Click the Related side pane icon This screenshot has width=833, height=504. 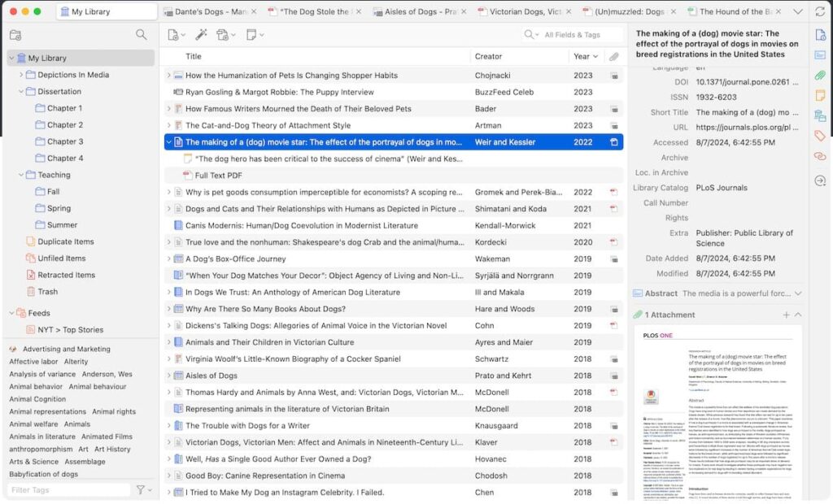(x=820, y=156)
